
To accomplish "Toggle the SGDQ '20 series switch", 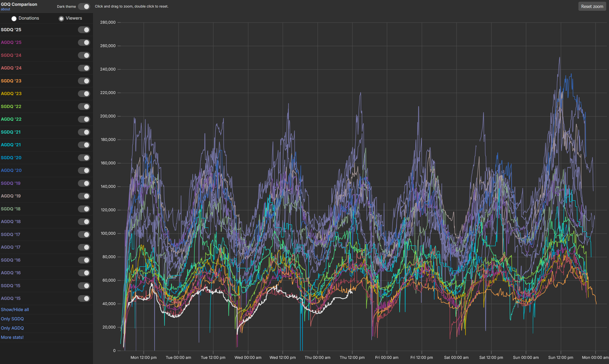I will 84,158.
